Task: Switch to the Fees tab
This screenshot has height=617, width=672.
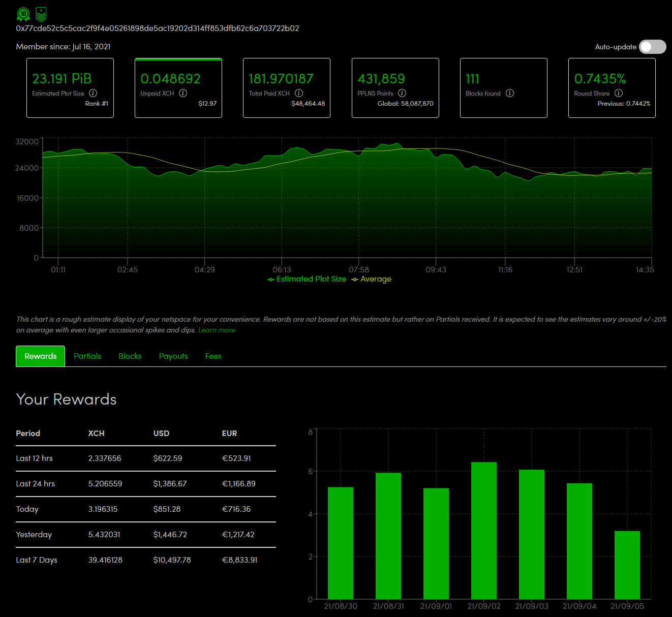Action: click(x=213, y=356)
